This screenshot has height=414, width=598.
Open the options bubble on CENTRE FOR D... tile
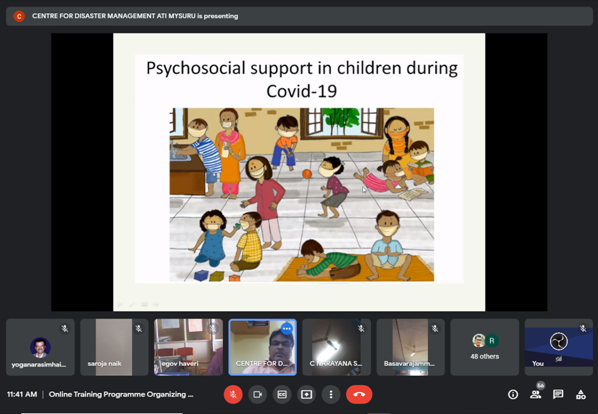point(287,328)
